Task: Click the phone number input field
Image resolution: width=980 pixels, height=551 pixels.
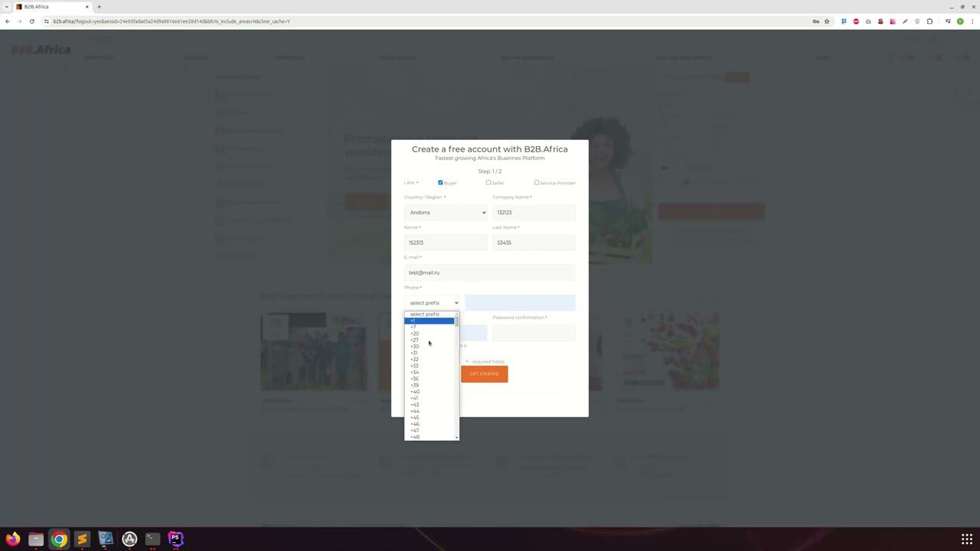Action: (520, 303)
